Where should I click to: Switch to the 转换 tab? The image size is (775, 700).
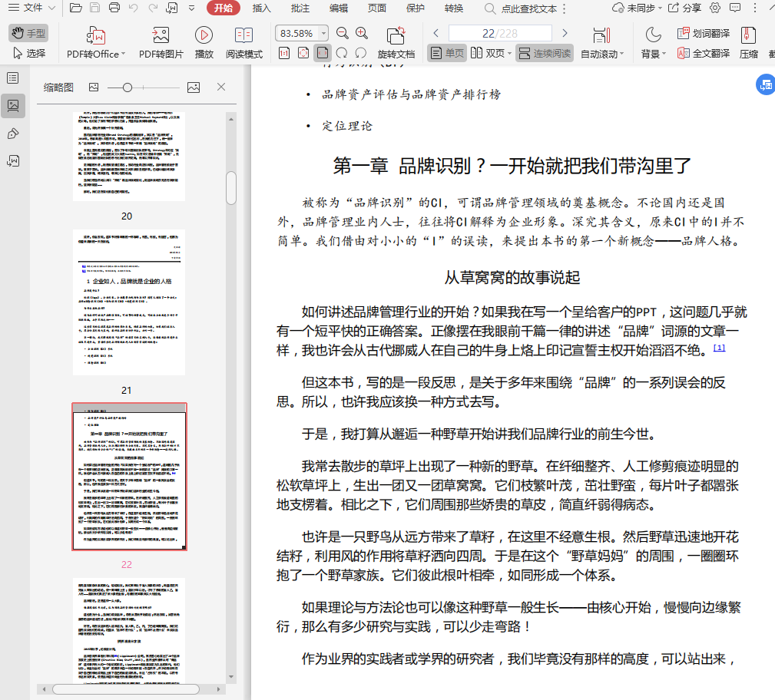[454, 8]
